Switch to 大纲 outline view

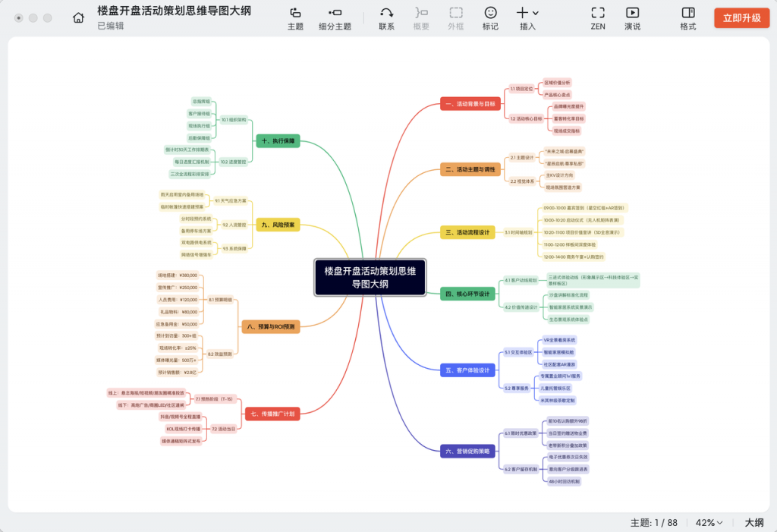[x=754, y=523]
